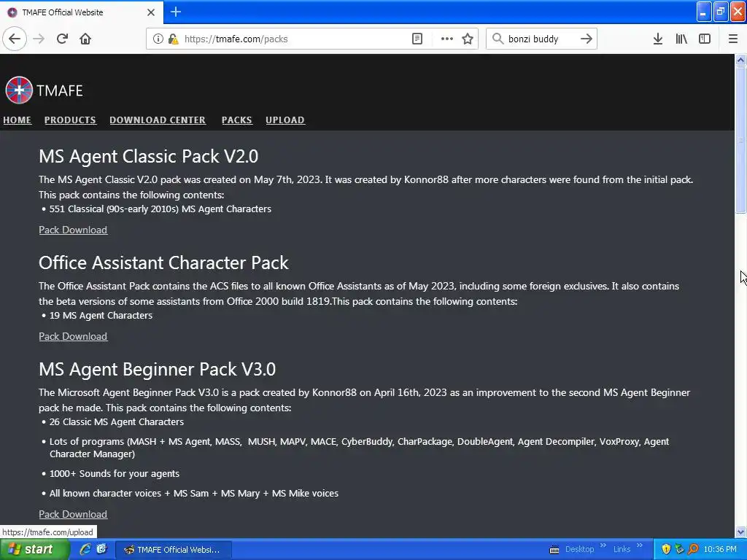Click the scrollbar up arrow
The width and height of the screenshot is (747, 560).
coord(740,60)
